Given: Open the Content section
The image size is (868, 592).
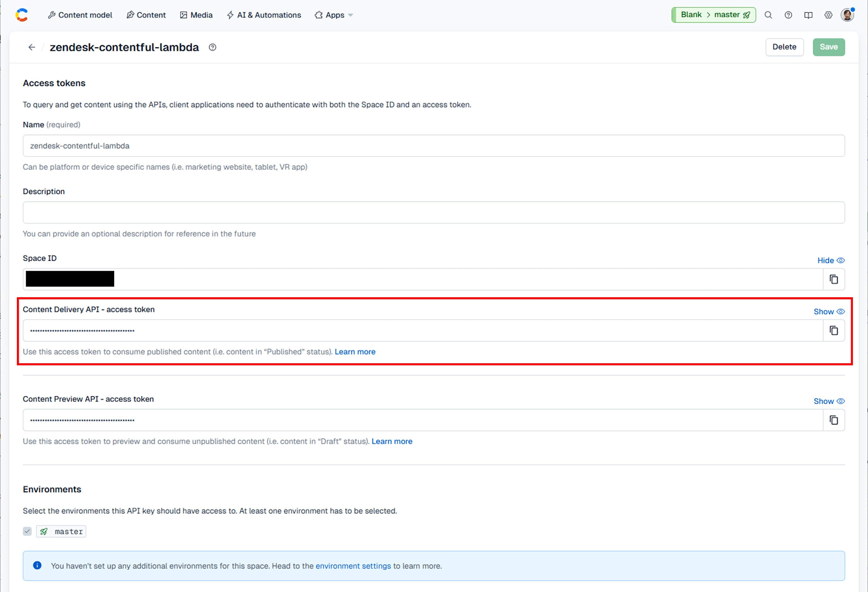Looking at the screenshot, I should coord(146,15).
